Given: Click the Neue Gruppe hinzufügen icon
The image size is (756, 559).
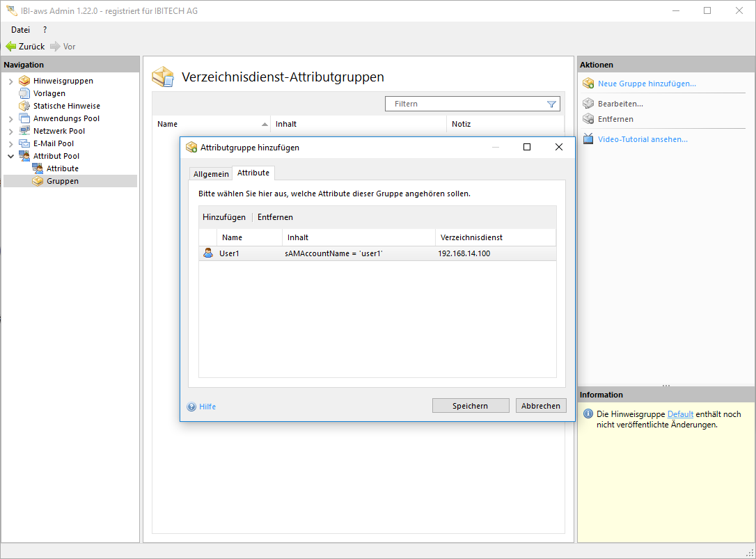Looking at the screenshot, I should (x=588, y=84).
